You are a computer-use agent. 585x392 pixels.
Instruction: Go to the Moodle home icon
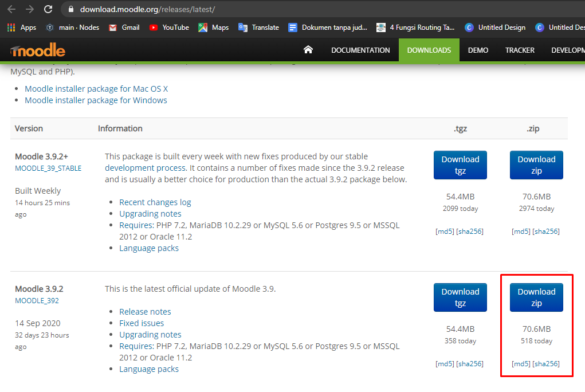click(x=308, y=50)
